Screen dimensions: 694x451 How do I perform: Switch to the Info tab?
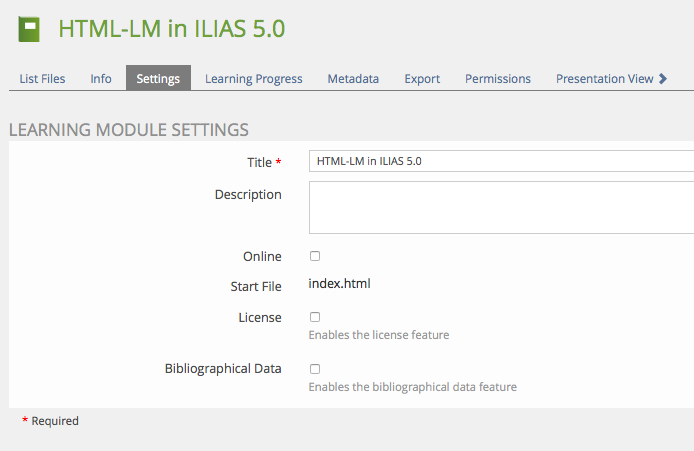coord(101,79)
